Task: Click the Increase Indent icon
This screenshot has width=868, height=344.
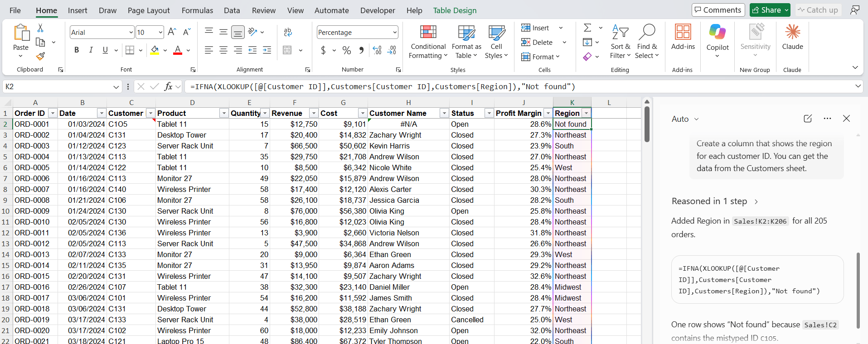Action: tap(267, 50)
